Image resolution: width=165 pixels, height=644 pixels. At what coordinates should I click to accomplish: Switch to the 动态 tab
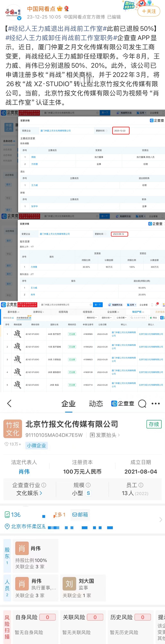[x=96, y=403]
